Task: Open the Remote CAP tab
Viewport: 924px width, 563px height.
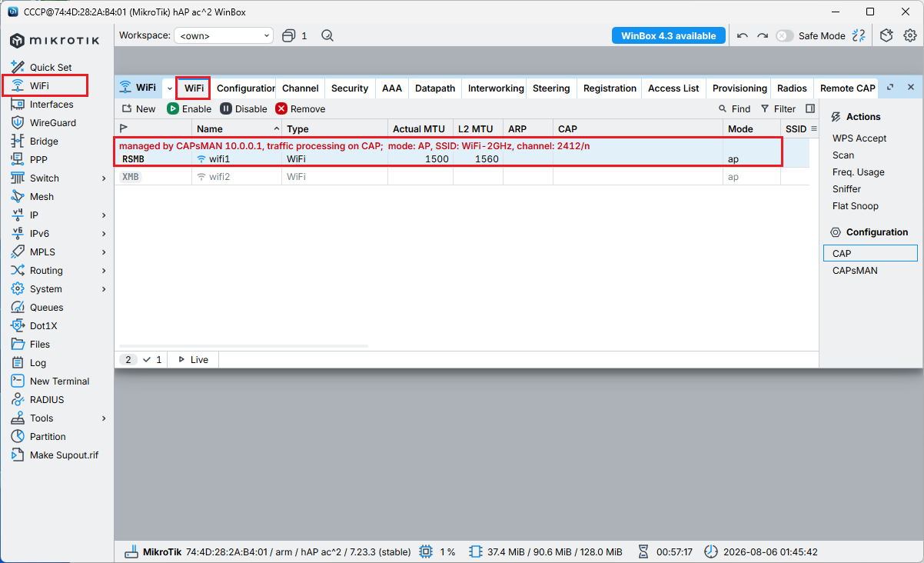Action: tap(848, 88)
